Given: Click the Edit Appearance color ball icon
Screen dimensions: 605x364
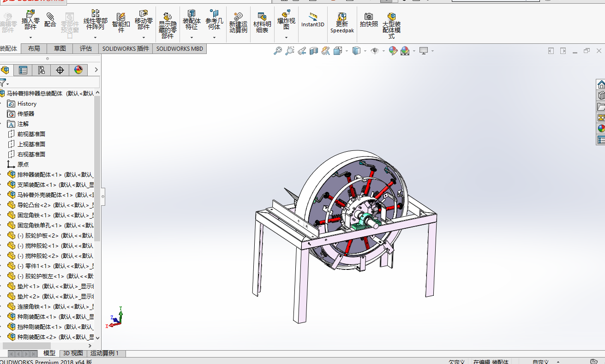Looking at the screenshot, I should 393,51.
